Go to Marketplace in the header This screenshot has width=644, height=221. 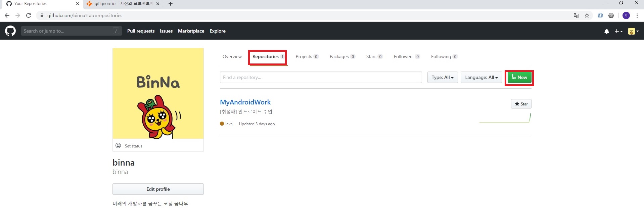tap(191, 31)
